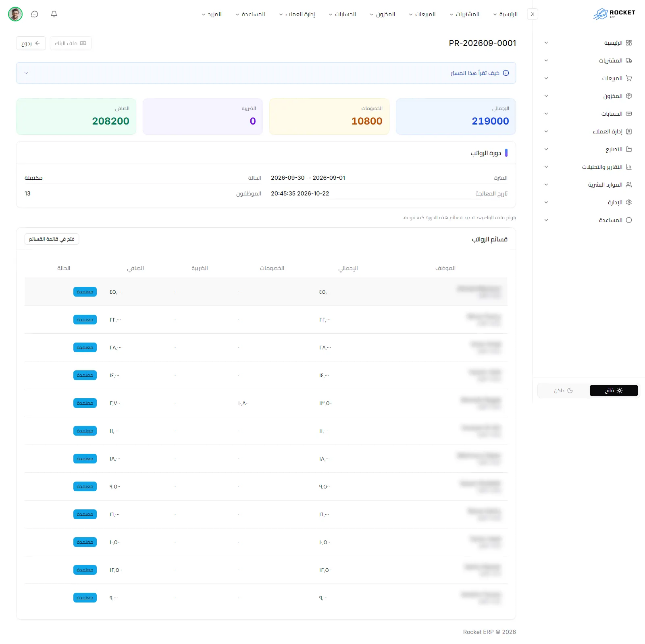The height and width of the screenshot is (644, 645).
Task: Click the sidebar التقارير والتحليلات chart icon
Action: click(x=629, y=167)
